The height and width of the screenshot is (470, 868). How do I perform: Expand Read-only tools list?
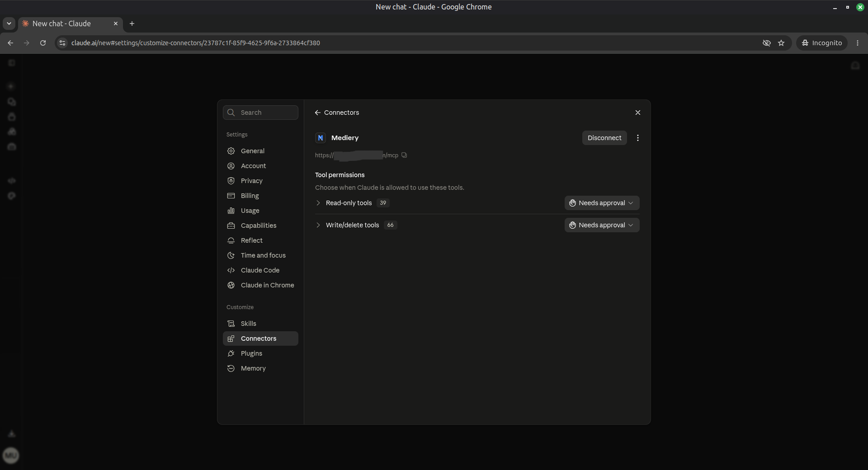coord(318,203)
